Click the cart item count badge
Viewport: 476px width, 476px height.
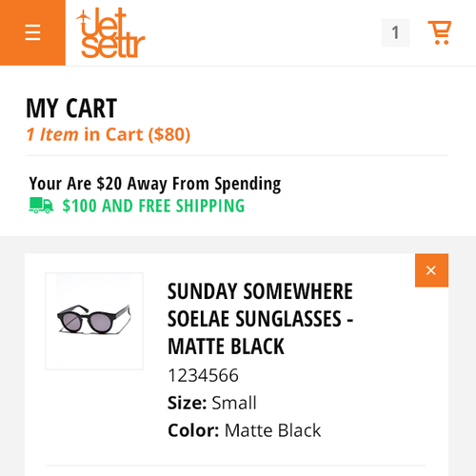(x=395, y=32)
